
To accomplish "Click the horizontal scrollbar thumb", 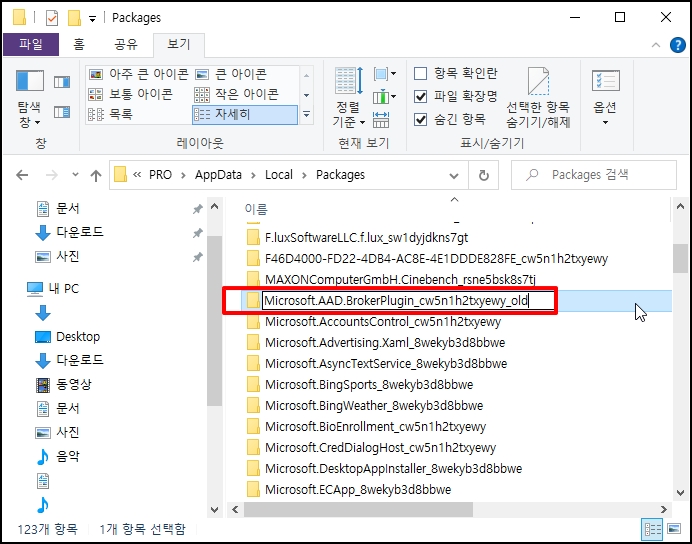I will point(358,510).
